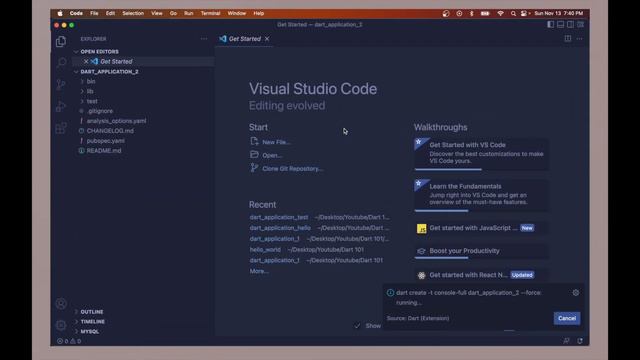The image size is (640, 360).
Task: Open notifications bell in status bar
Action: (x=580, y=341)
